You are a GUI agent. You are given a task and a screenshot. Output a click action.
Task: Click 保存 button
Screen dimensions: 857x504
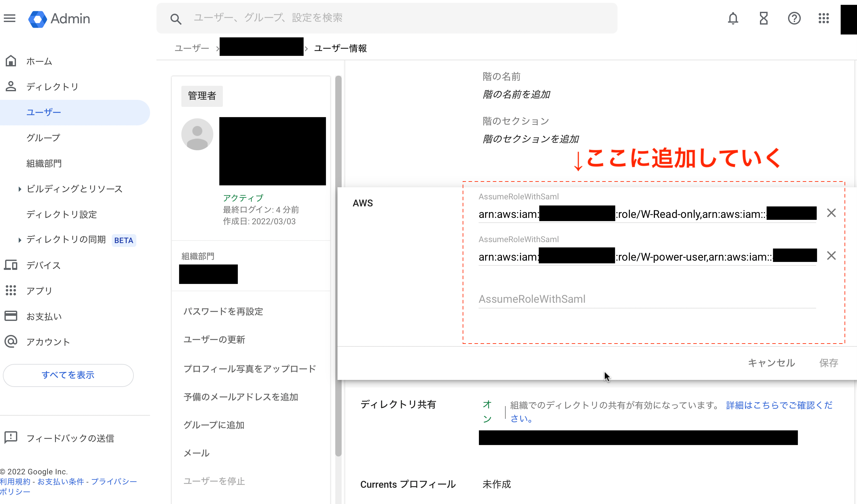point(829,363)
